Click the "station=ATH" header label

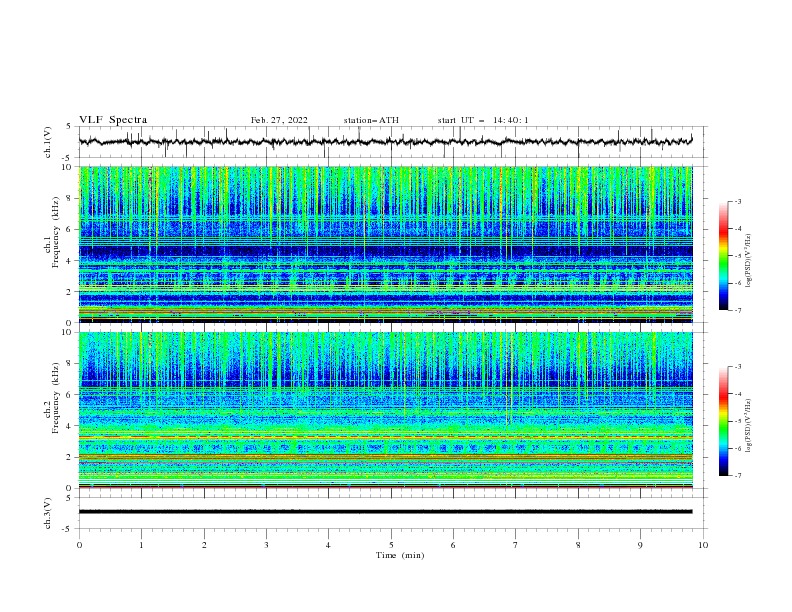(371, 120)
